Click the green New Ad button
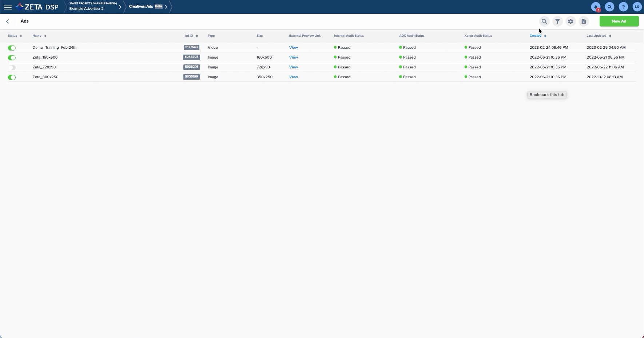Viewport: 644px width, 338px height. (619, 21)
